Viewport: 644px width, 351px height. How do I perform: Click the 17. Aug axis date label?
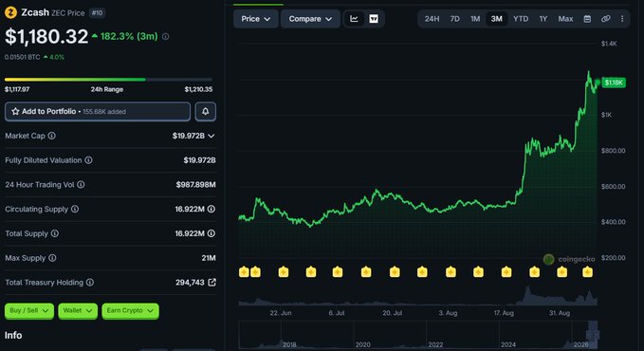point(504,313)
